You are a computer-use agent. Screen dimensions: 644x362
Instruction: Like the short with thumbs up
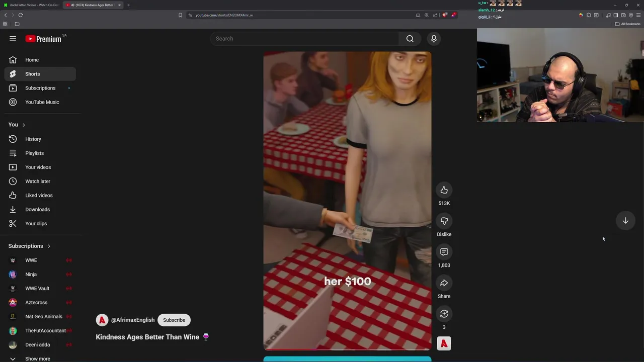click(444, 190)
